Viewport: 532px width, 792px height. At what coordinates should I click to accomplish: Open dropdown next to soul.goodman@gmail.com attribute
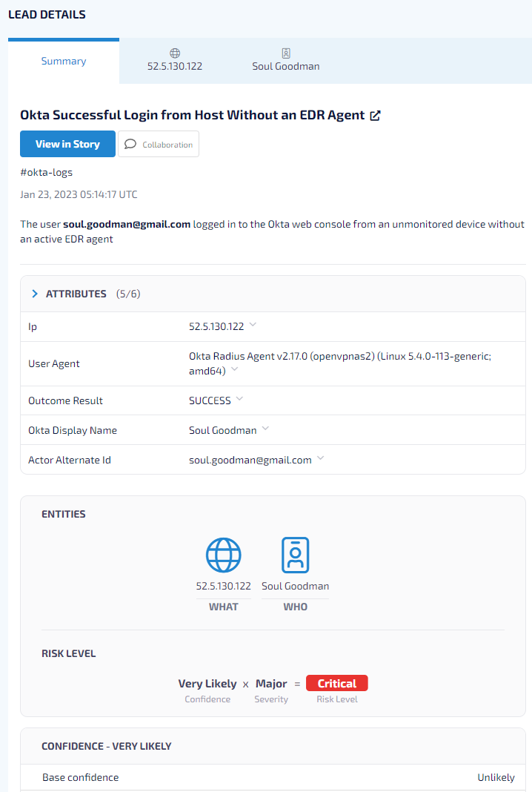321,458
